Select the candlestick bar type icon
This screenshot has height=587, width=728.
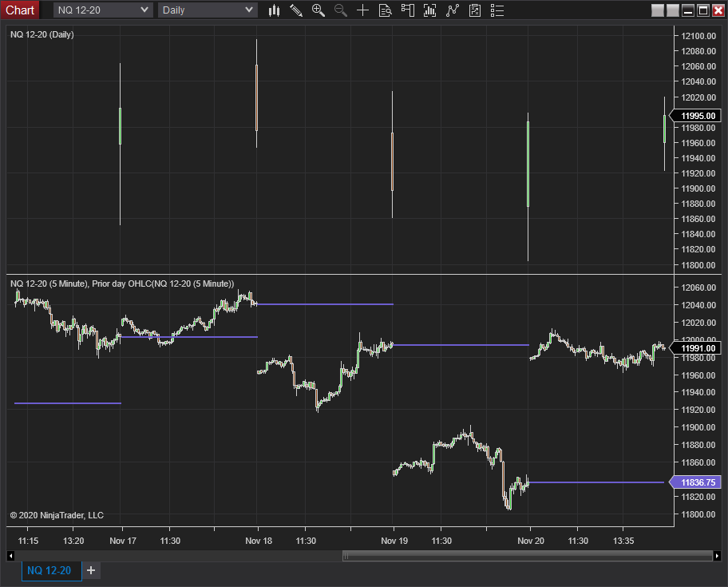tap(274, 10)
